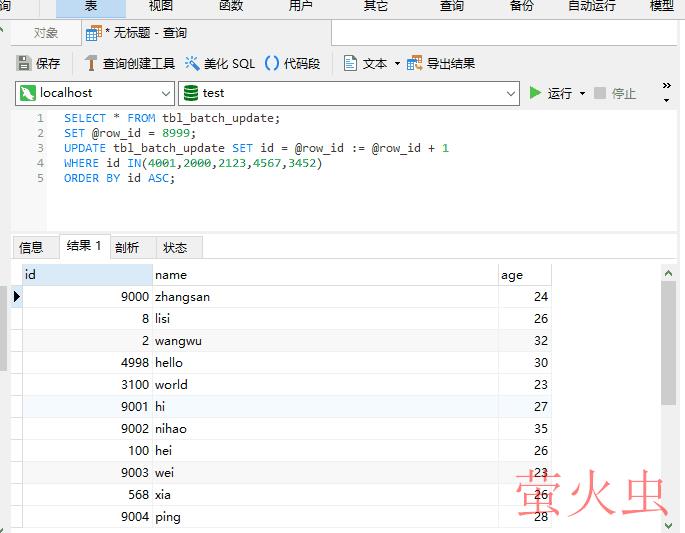Expand the 运行 run options arrow
Image resolution: width=685 pixels, height=533 pixels.
click(583, 93)
